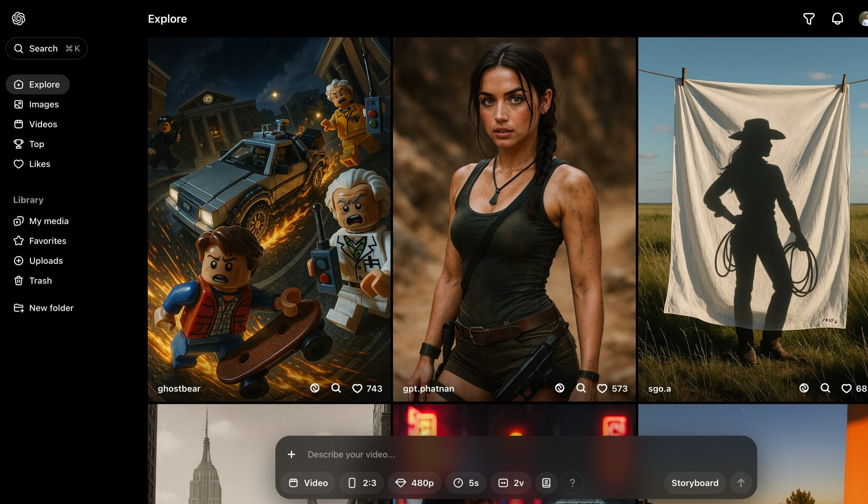Open notifications bell
Image resolution: width=868 pixels, height=504 pixels.
pyautogui.click(x=837, y=19)
